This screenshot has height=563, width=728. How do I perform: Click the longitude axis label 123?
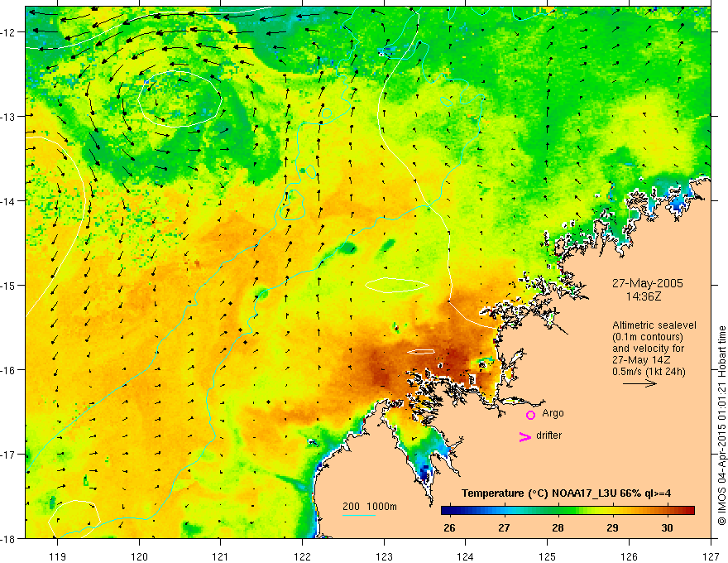click(x=384, y=556)
